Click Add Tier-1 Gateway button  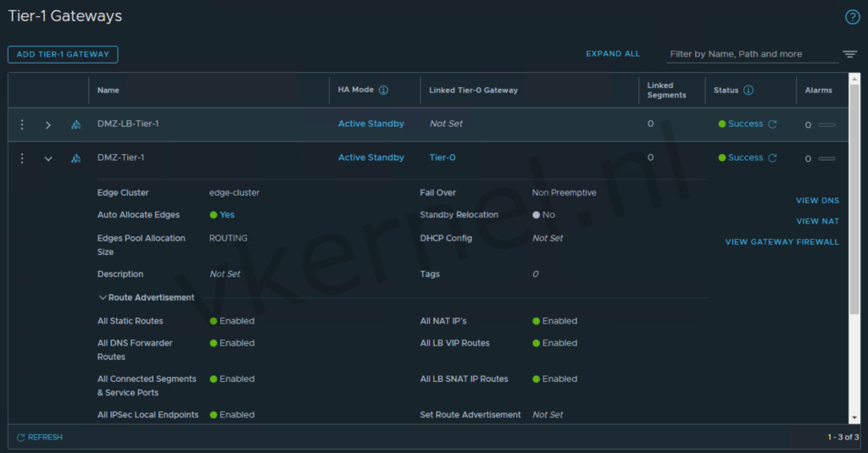coord(63,54)
